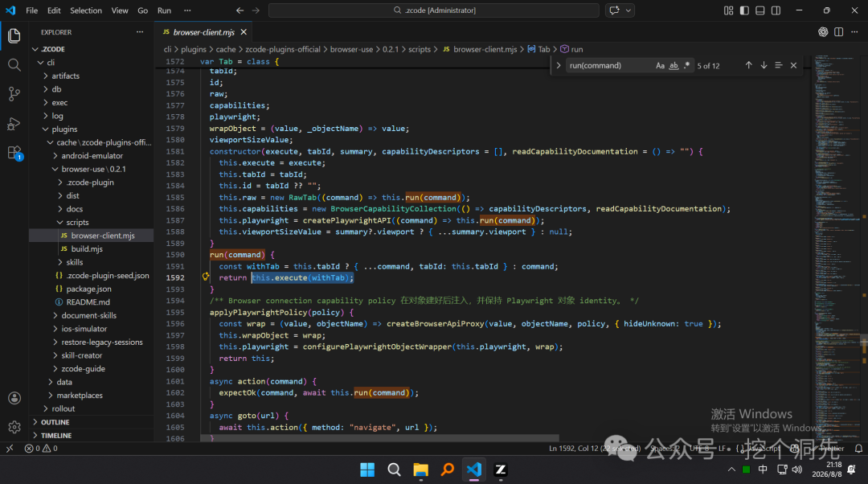
Task: Open the Windows Start menu
Action: 367,470
